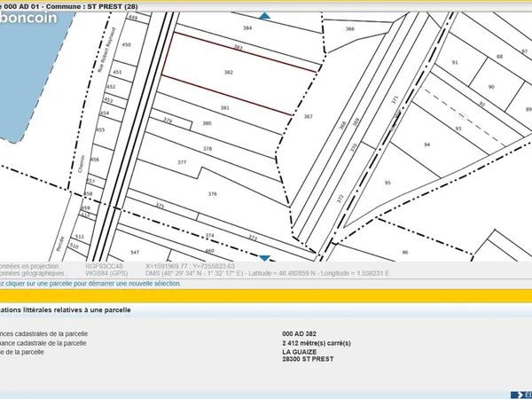The width and height of the screenshot is (532, 399).
Task: Select parcel 450 along Rue Robert Raynaud
Action: coord(126,45)
